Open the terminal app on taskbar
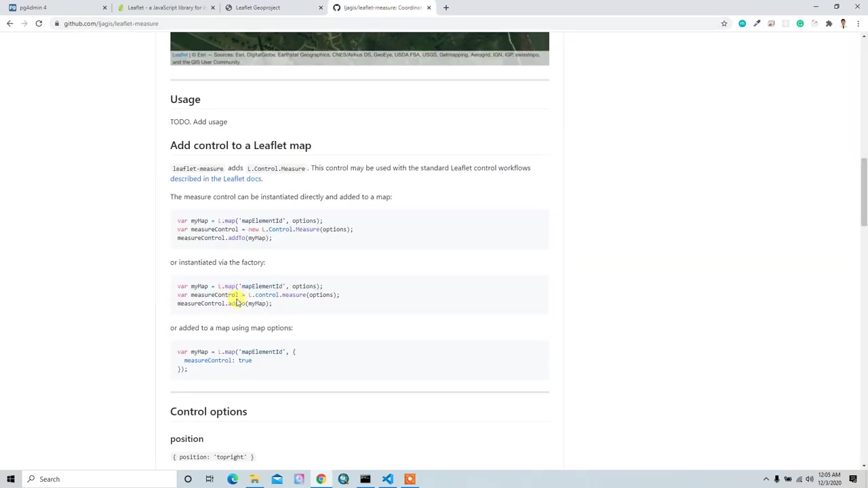868x488 pixels. [x=365, y=479]
